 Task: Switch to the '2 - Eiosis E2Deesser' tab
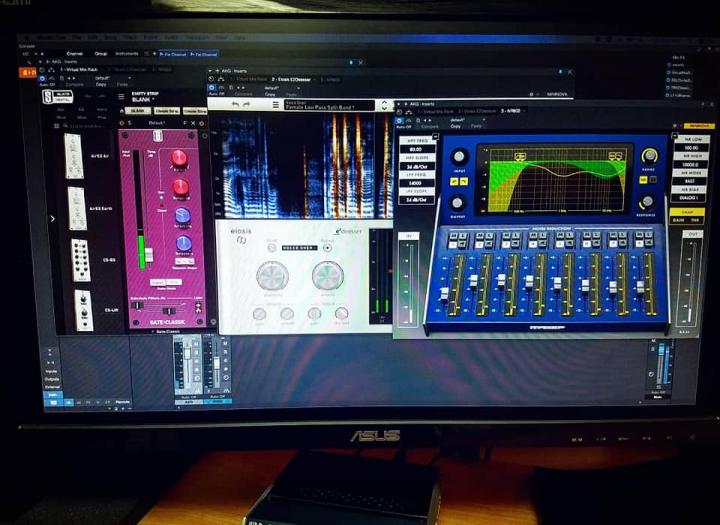[291, 80]
